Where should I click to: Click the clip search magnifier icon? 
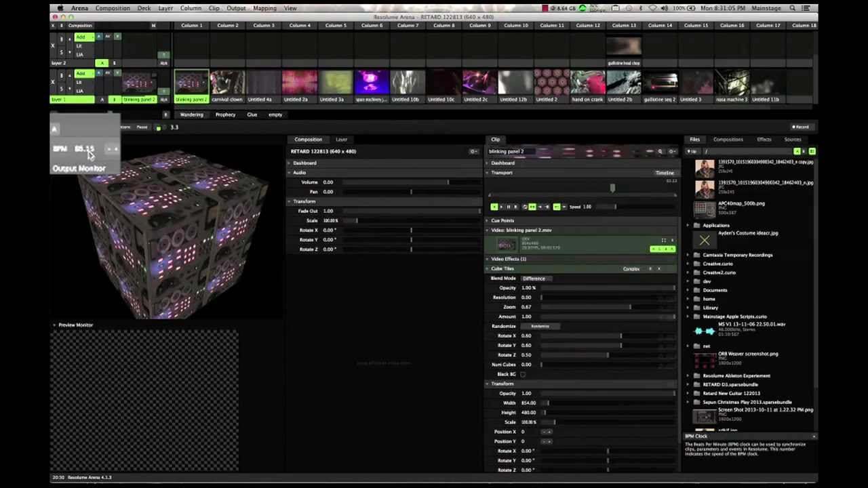660,151
